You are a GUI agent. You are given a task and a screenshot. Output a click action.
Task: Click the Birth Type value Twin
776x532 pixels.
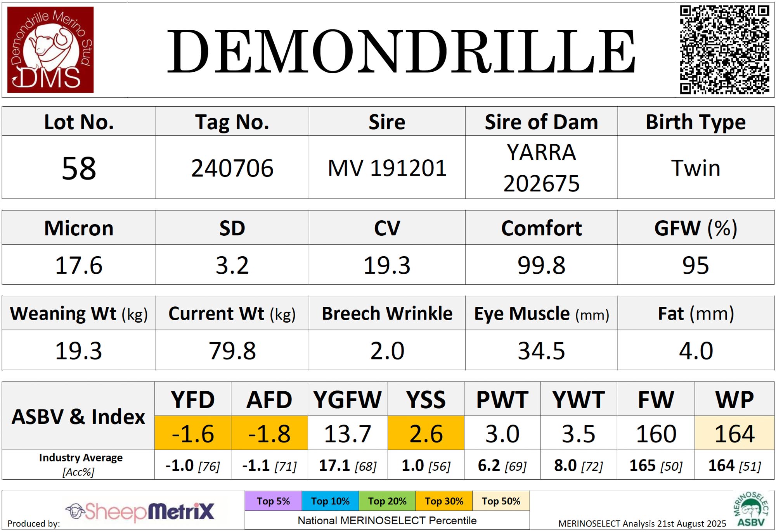[x=696, y=168]
